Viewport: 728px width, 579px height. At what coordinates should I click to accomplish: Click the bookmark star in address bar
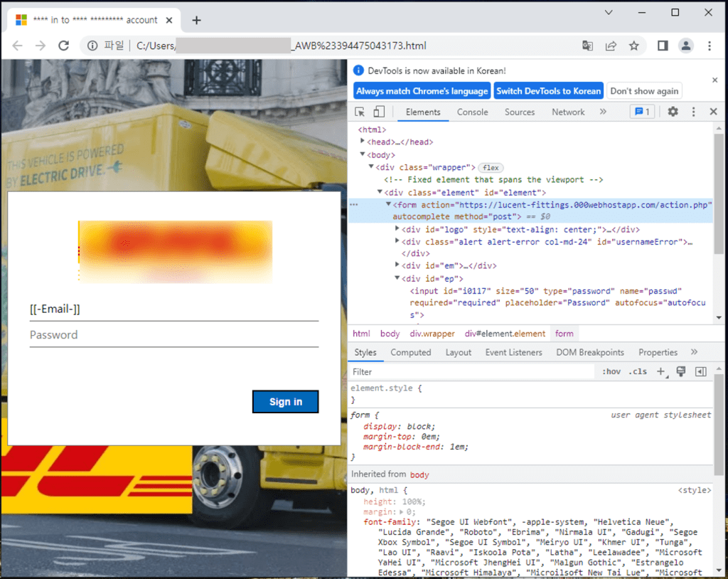633,46
